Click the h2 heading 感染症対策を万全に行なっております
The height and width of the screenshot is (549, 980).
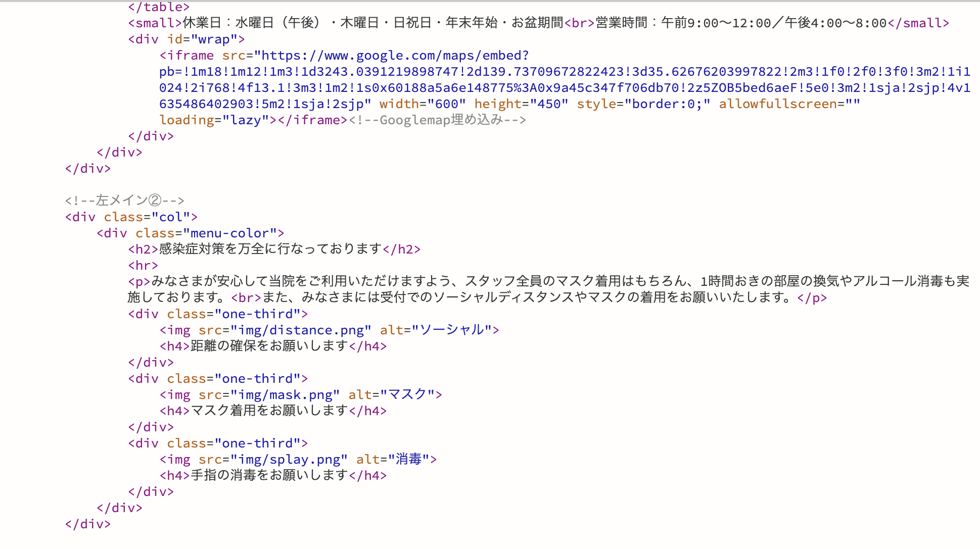point(270,249)
